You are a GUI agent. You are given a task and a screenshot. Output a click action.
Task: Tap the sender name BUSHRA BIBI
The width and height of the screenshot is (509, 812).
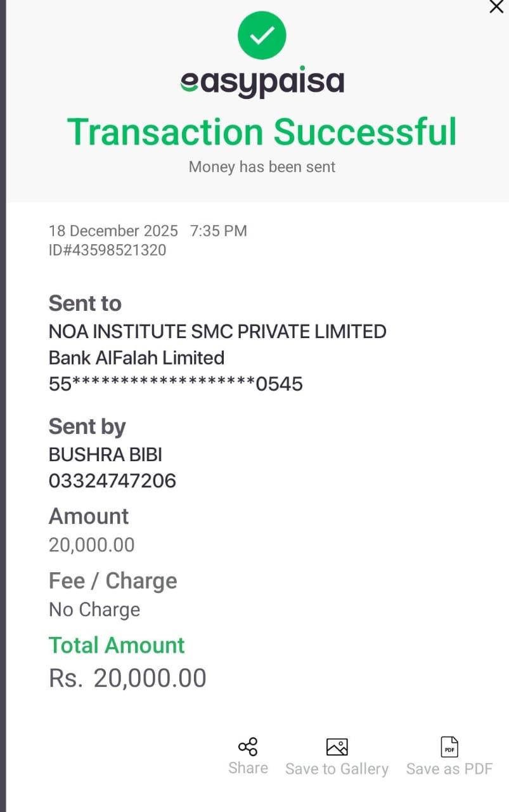coord(105,454)
